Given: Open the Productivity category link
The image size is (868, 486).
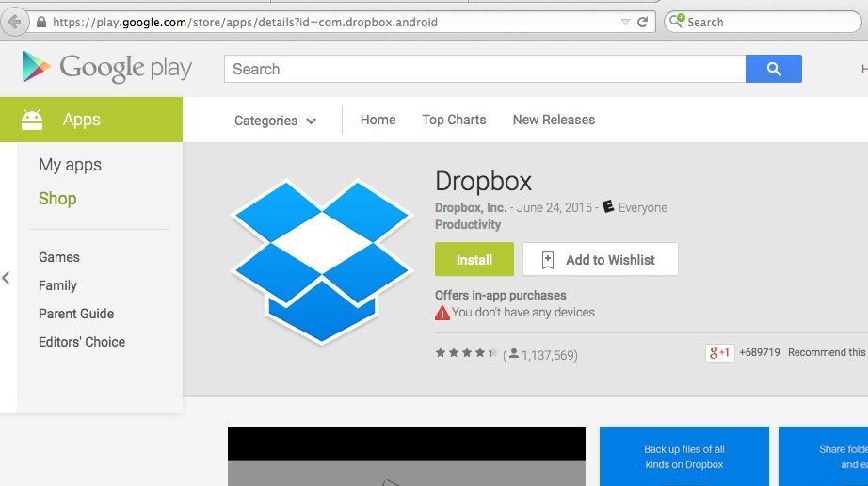Looking at the screenshot, I should coord(468,225).
